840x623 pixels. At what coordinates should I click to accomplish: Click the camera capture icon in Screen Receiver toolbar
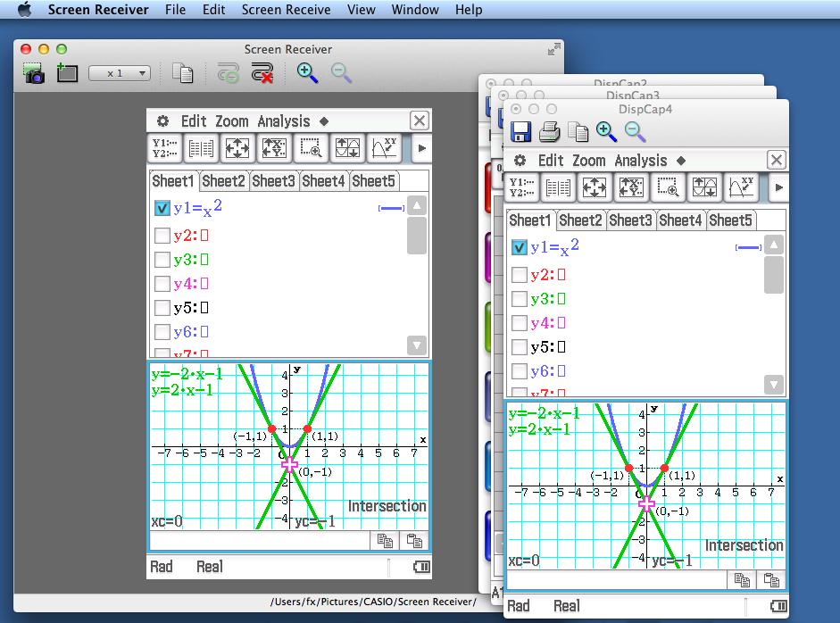(34, 73)
